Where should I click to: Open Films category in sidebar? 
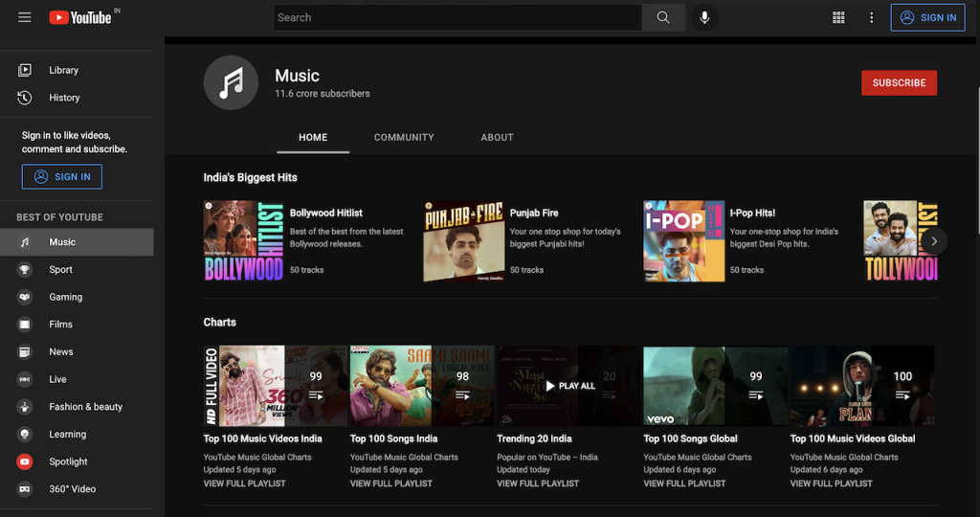click(x=77, y=325)
